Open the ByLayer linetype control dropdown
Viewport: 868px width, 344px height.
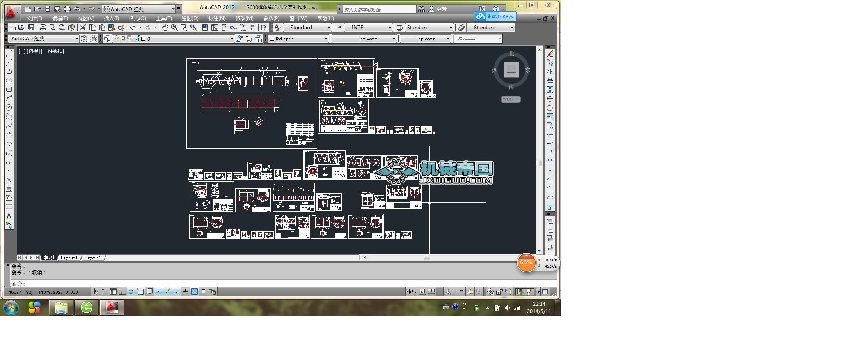tap(394, 39)
